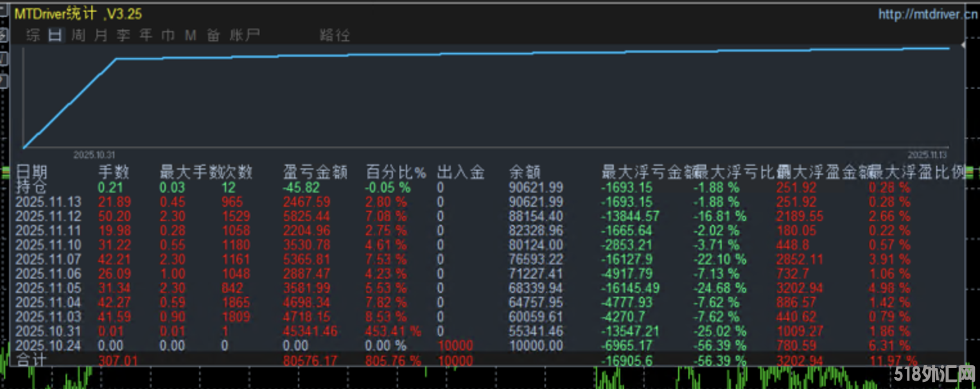Select the 季 quarterly tab

(123, 35)
